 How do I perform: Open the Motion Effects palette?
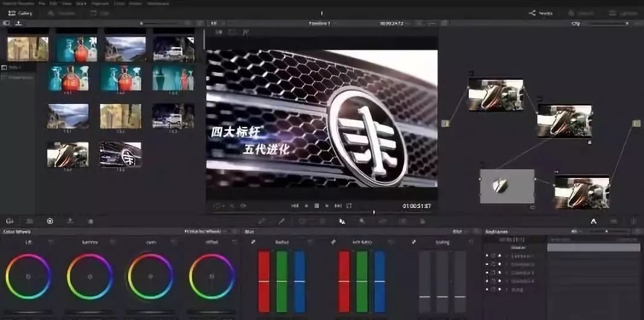point(91,221)
